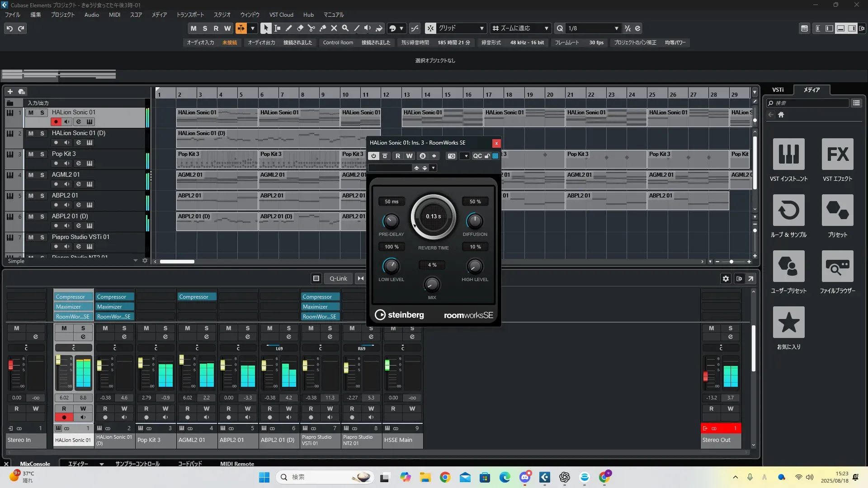
Task: Click the RoomWorks MIX knob
Action: point(432,284)
